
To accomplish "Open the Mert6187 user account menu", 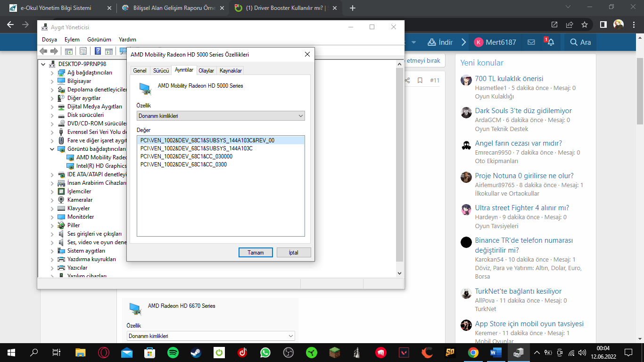I will tap(495, 42).
